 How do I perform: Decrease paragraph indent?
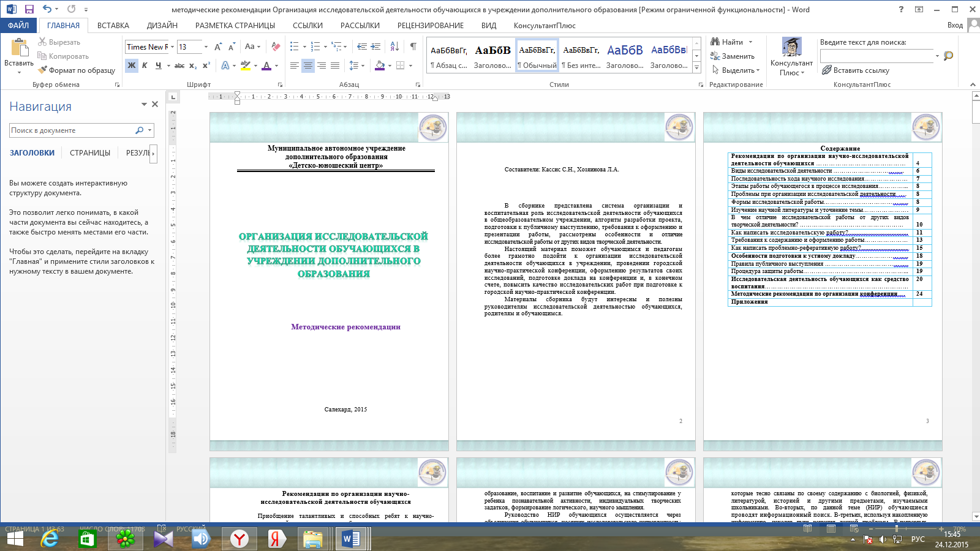tap(362, 47)
